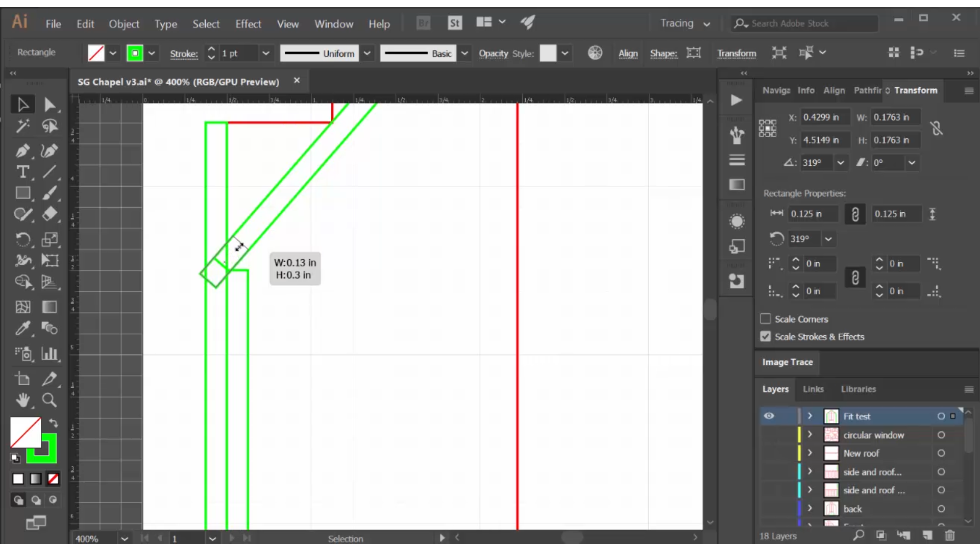Select the Hand tool

[x=22, y=399]
